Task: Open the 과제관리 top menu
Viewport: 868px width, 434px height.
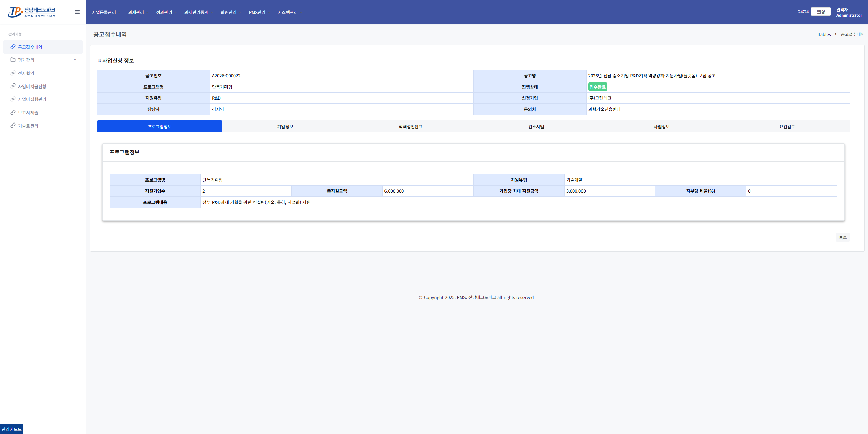Action: click(x=136, y=12)
